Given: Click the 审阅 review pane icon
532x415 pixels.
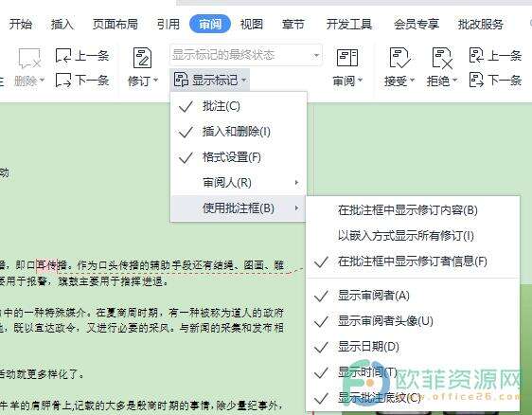Looking at the screenshot, I should pyautogui.click(x=347, y=58).
